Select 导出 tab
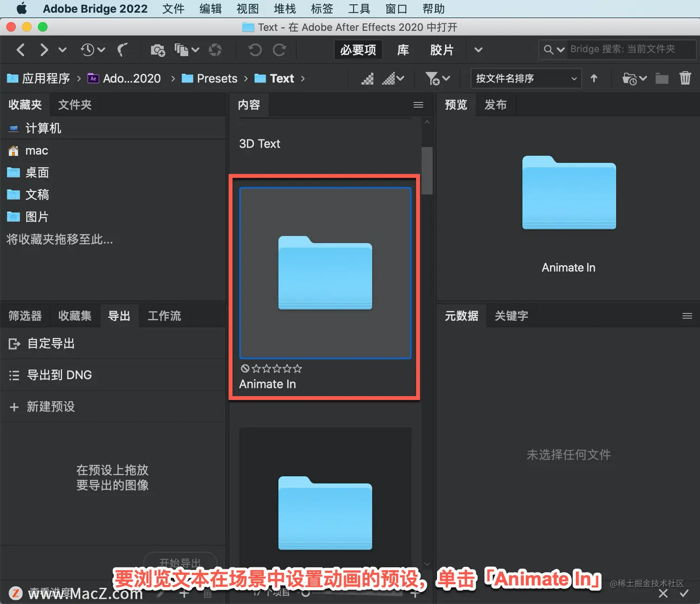The height and width of the screenshot is (604, 700). pos(119,316)
